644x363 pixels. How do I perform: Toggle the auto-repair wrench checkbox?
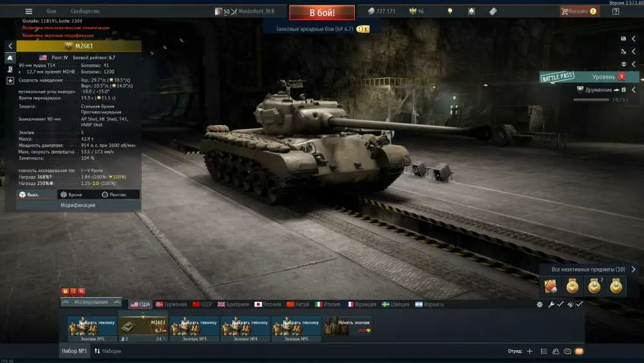pyautogui.click(x=560, y=304)
